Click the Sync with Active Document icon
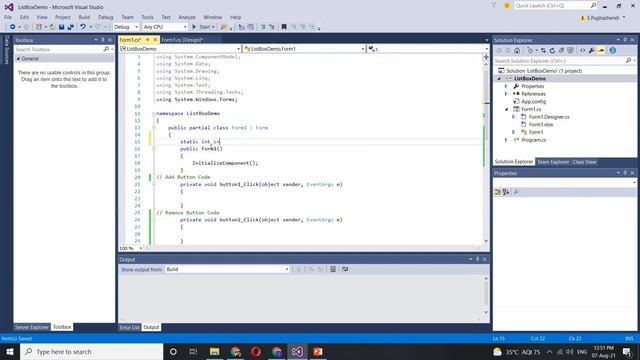The width and height of the screenshot is (640, 360). coord(543,51)
